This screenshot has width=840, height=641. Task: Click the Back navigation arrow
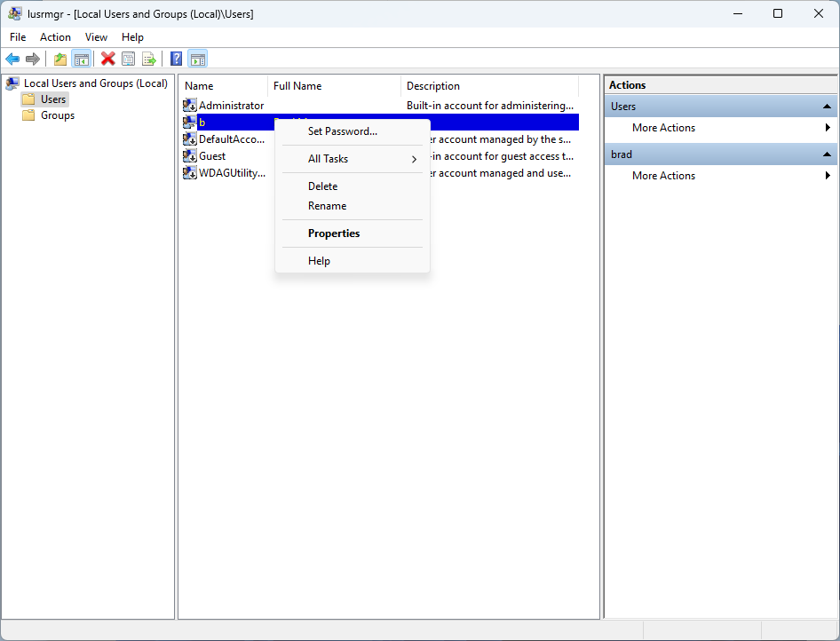click(12, 59)
